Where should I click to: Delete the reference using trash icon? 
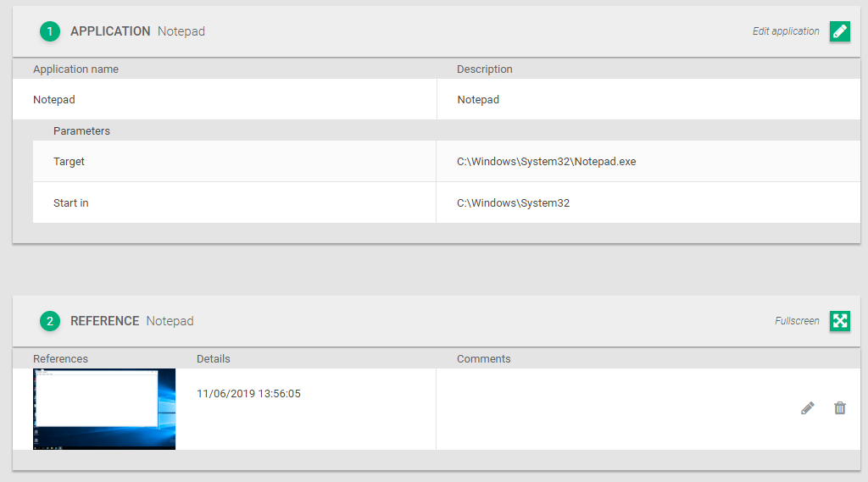(x=840, y=408)
